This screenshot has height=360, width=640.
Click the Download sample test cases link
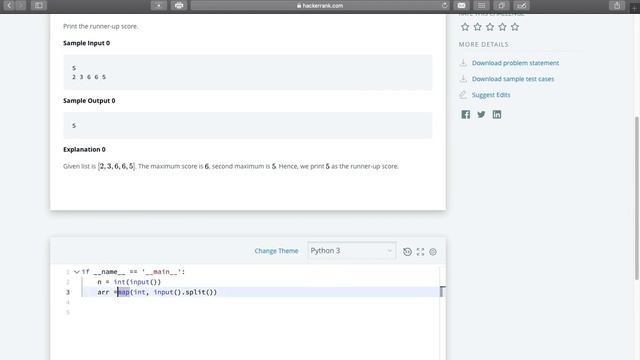pyautogui.click(x=513, y=79)
